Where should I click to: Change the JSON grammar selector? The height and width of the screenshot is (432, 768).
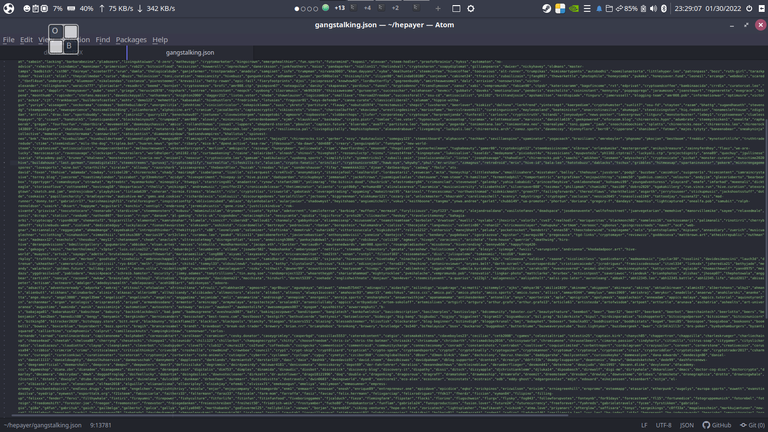687,425
